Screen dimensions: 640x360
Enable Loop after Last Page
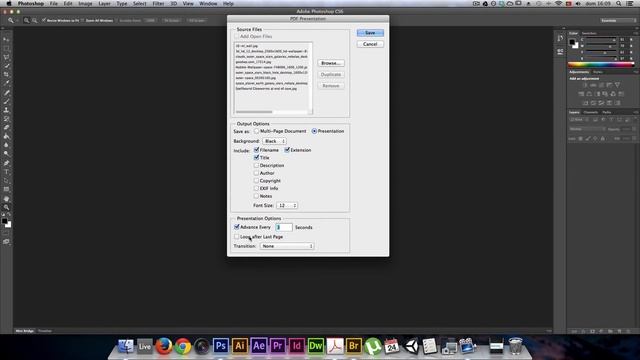pos(237,236)
